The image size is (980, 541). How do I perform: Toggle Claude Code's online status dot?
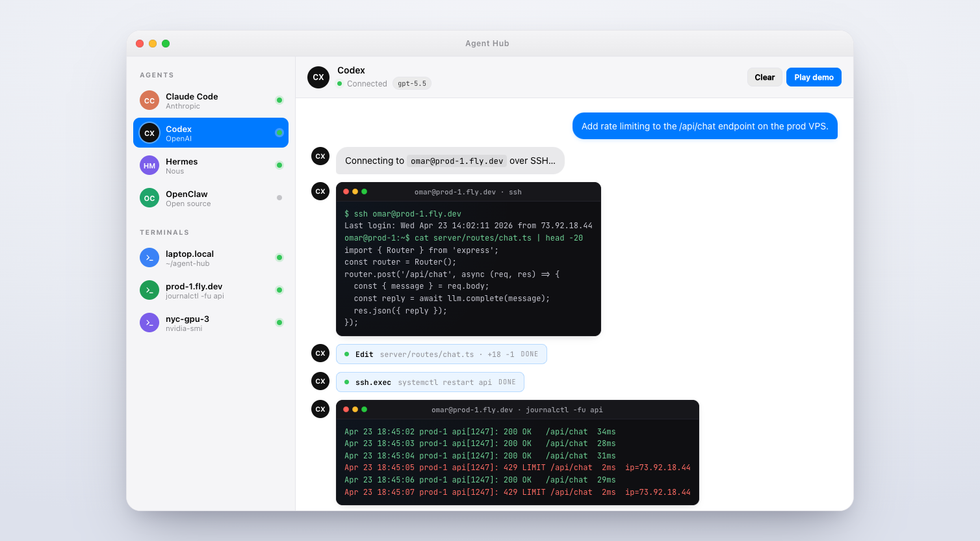click(279, 100)
